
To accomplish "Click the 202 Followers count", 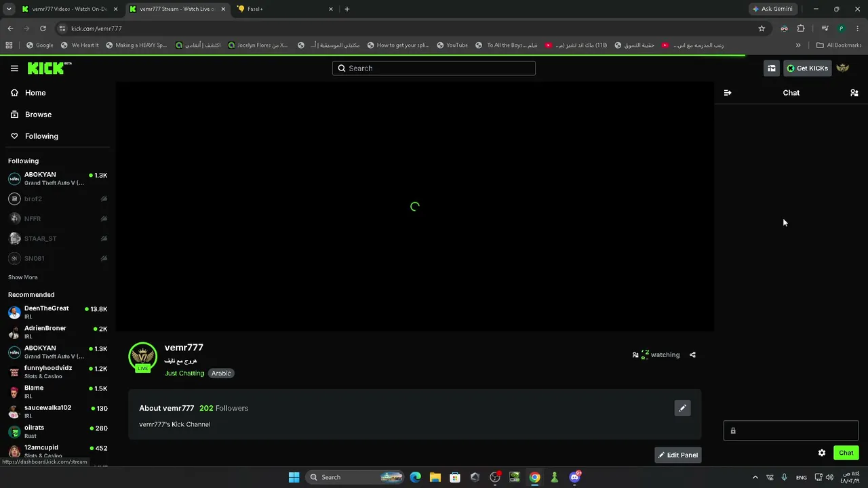I will tap(224, 408).
